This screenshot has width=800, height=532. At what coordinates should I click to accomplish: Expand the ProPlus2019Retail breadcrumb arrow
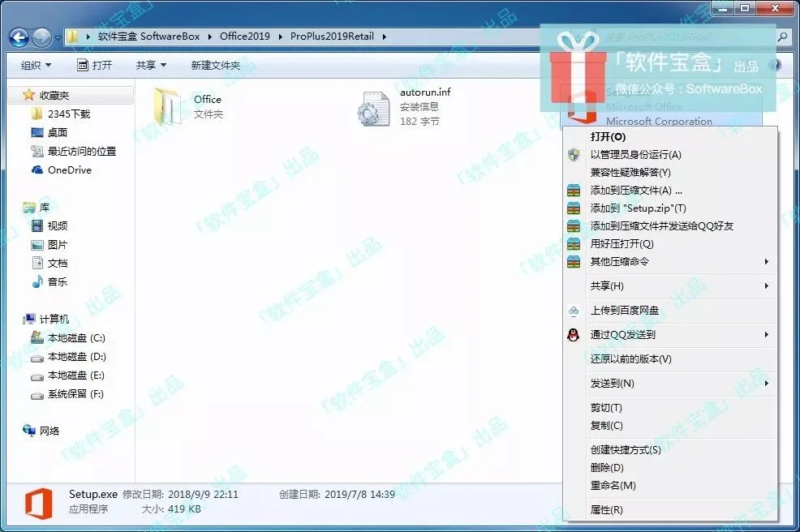[385, 36]
